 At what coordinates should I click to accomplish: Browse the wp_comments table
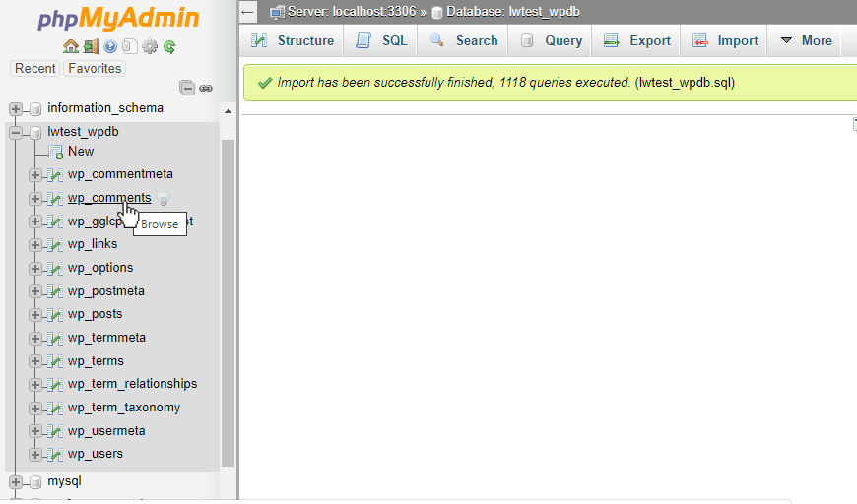point(109,198)
